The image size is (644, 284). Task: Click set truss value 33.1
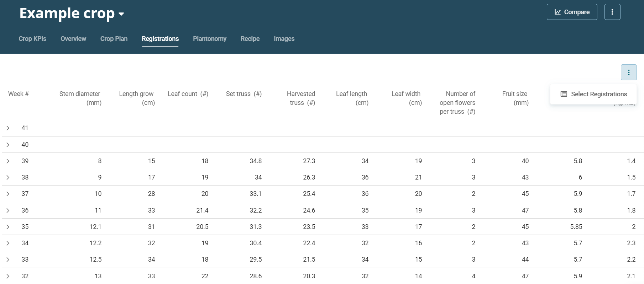tap(256, 194)
